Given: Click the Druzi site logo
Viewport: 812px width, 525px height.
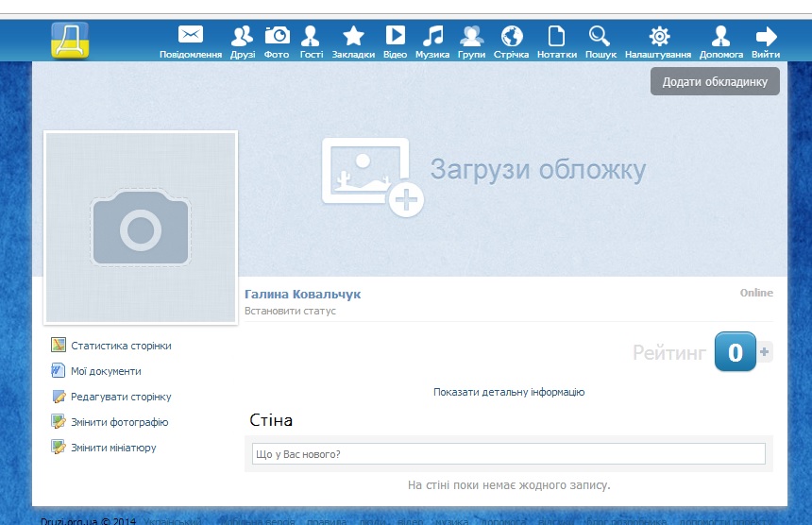Looking at the screenshot, I should point(70,41).
